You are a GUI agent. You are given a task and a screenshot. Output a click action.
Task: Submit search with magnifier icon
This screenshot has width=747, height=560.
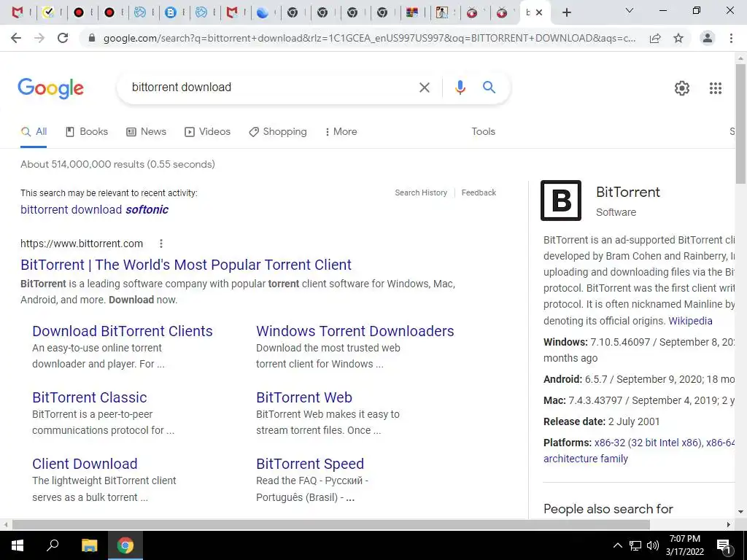tap(489, 87)
